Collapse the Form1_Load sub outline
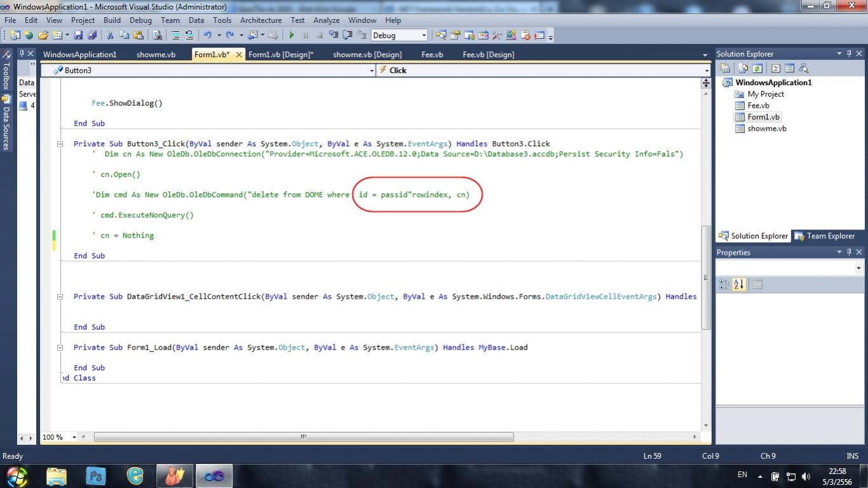This screenshot has width=868, height=488. coord(60,347)
